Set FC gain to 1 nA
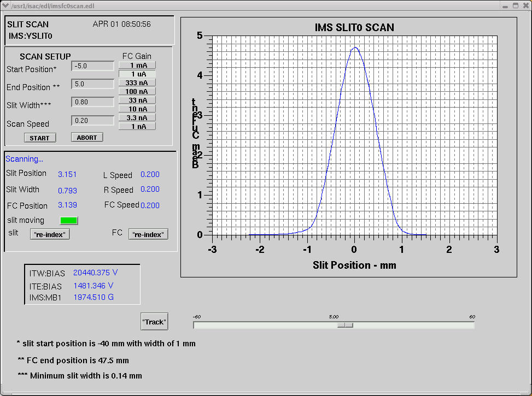 pyautogui.click(x=137, y=126)
